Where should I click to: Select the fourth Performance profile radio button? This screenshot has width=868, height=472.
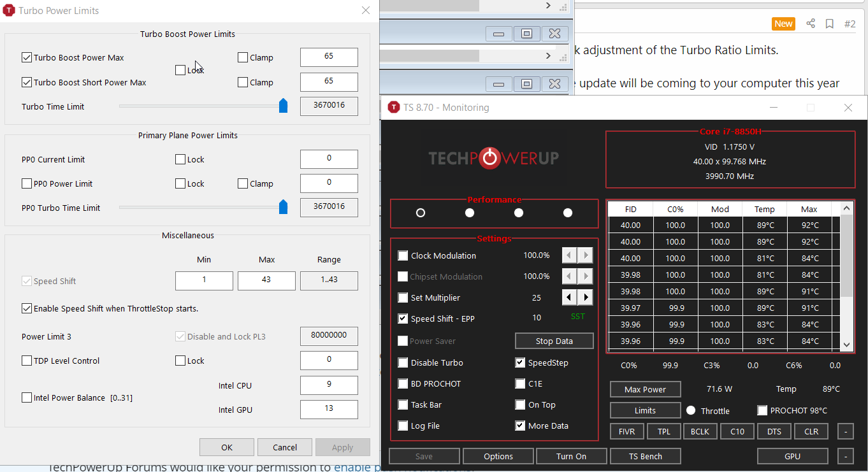click(568, 213)
